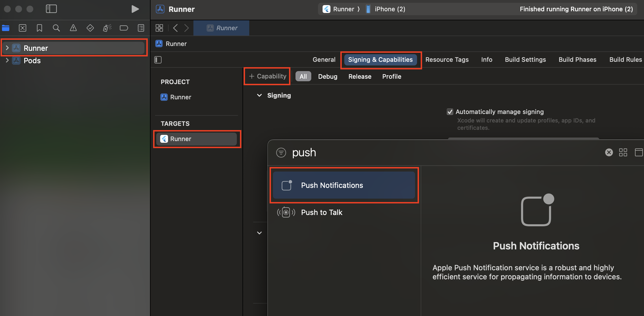This screenshot has height=316, width=644.
Task: Open the Test navigator diamond icon
Action: [90, 28]
